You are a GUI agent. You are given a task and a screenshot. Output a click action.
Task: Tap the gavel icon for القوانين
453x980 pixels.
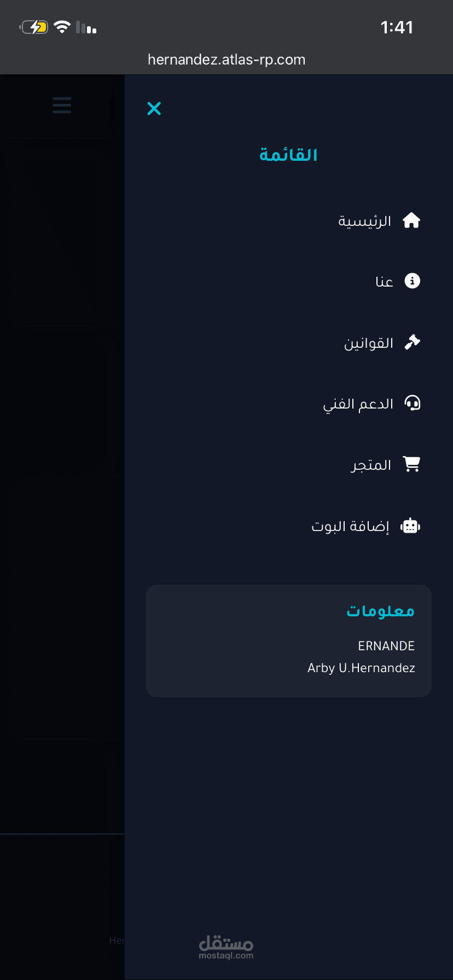412,342
